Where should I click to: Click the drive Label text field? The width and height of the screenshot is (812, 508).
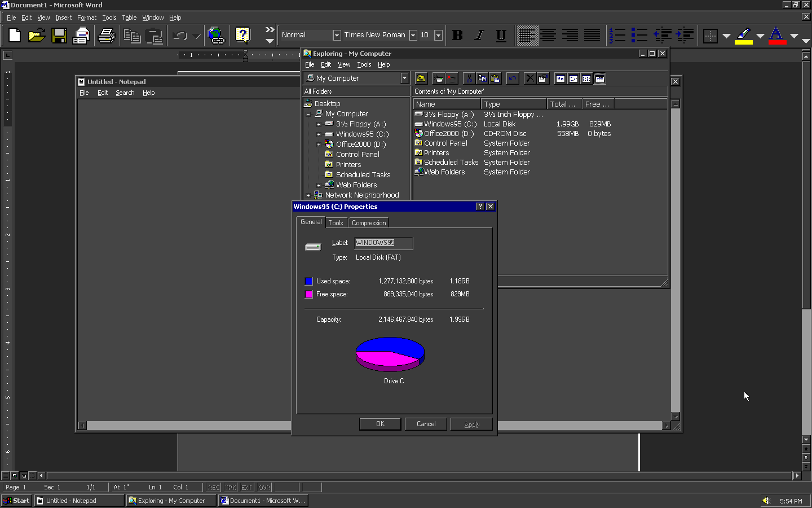383,243
